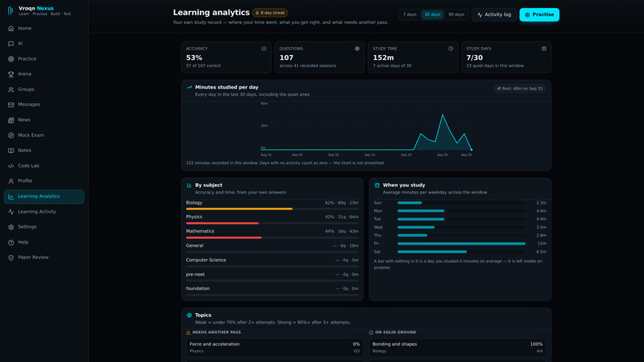
Task: Open Paper Review from sidebar
Action: pos(44,257)
